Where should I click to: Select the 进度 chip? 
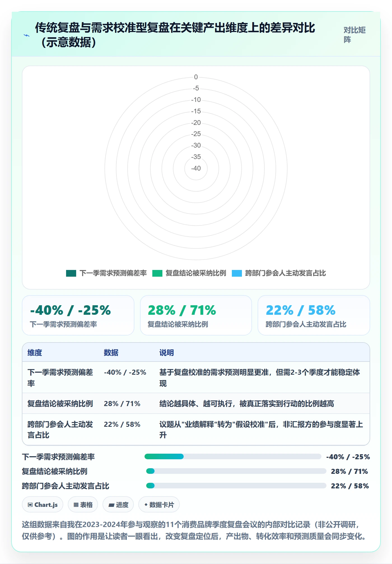[118, 505]
